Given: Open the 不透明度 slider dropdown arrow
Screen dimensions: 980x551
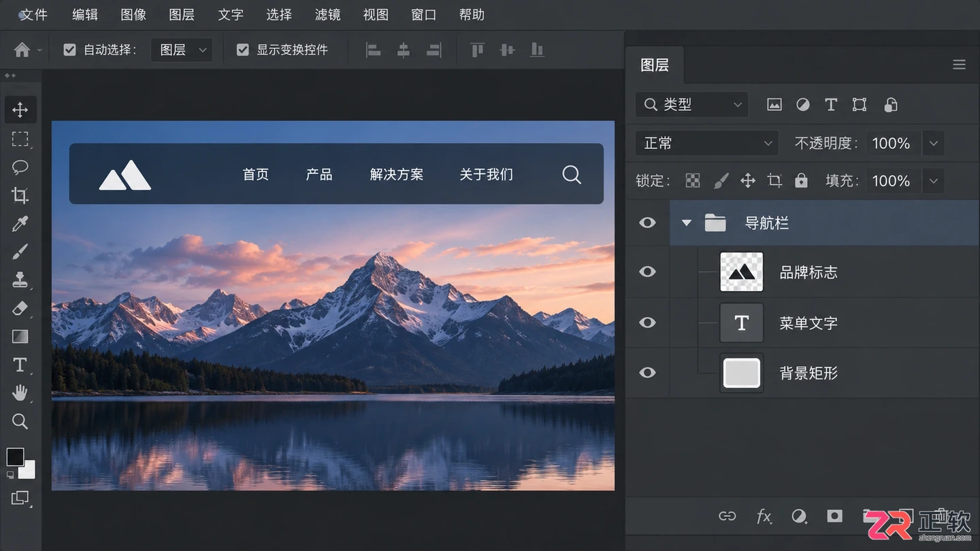Looking at the screenshot, I should [933, 144].
